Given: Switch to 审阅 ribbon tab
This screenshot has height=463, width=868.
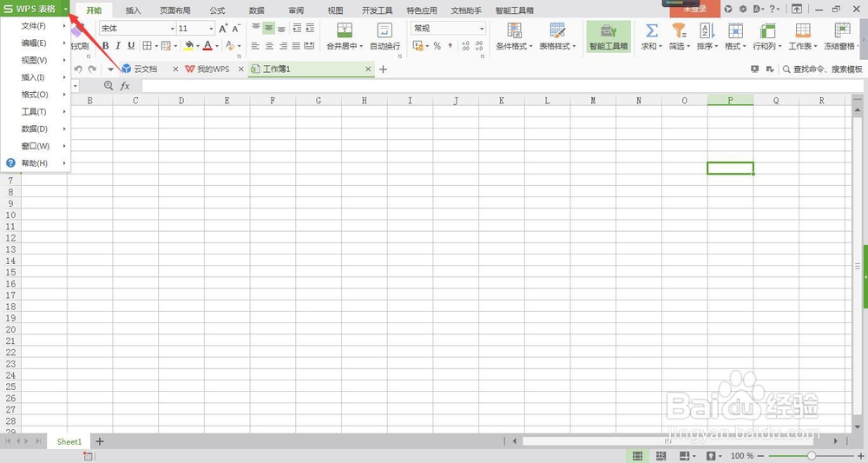Looking at the screenshot, I should (x=296, y=10).
